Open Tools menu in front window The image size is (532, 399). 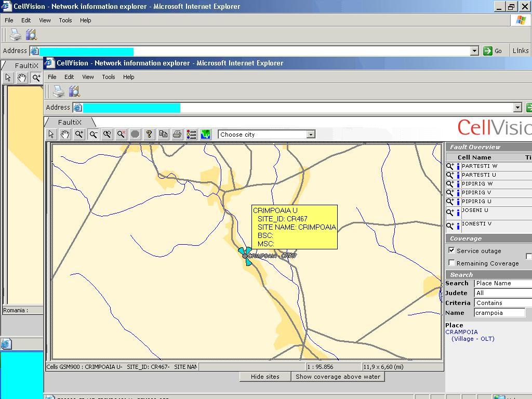pyautogui.click(x=109, y=77)
